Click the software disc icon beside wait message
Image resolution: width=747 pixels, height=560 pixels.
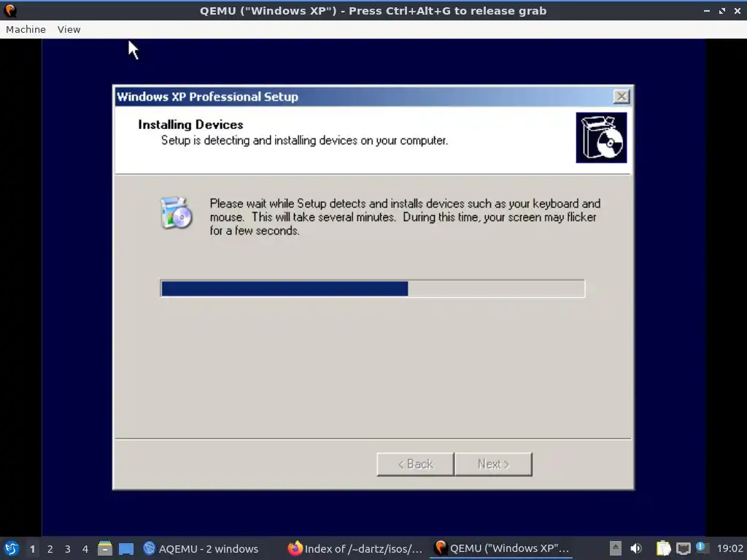point(177,212)
